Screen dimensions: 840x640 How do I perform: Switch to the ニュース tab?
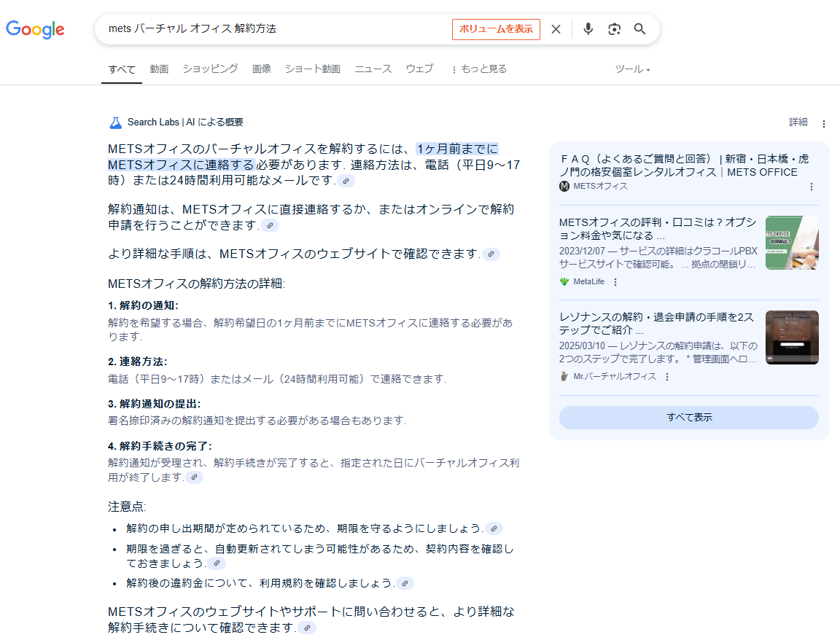(373, 69)
